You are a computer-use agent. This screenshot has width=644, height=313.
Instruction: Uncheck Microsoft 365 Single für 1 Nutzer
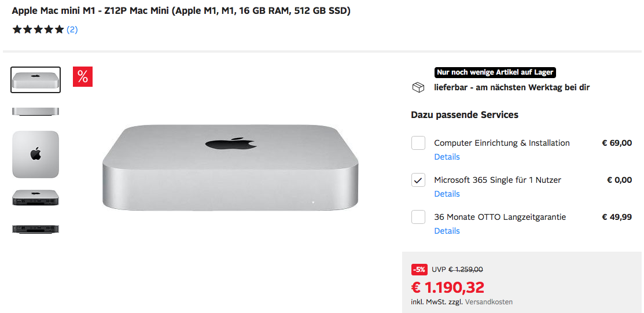click(418, 180)
